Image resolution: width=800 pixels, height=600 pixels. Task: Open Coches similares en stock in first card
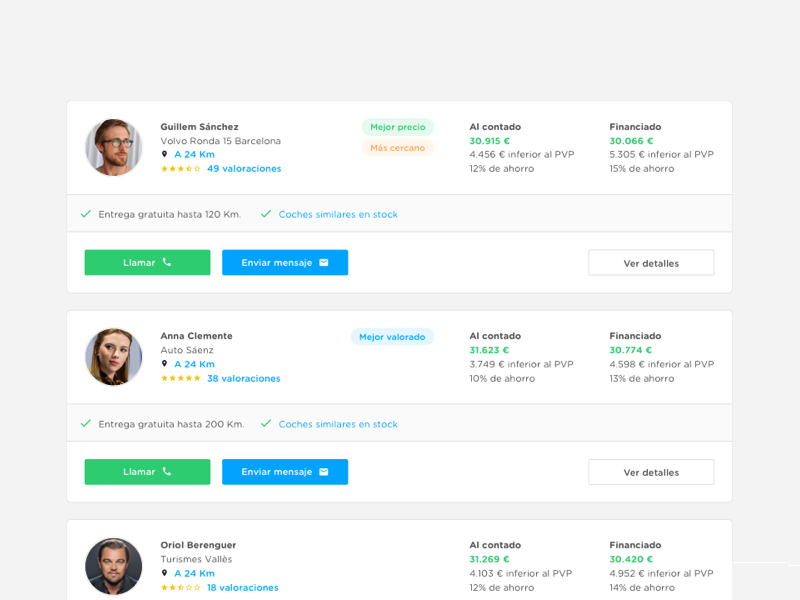338,214
